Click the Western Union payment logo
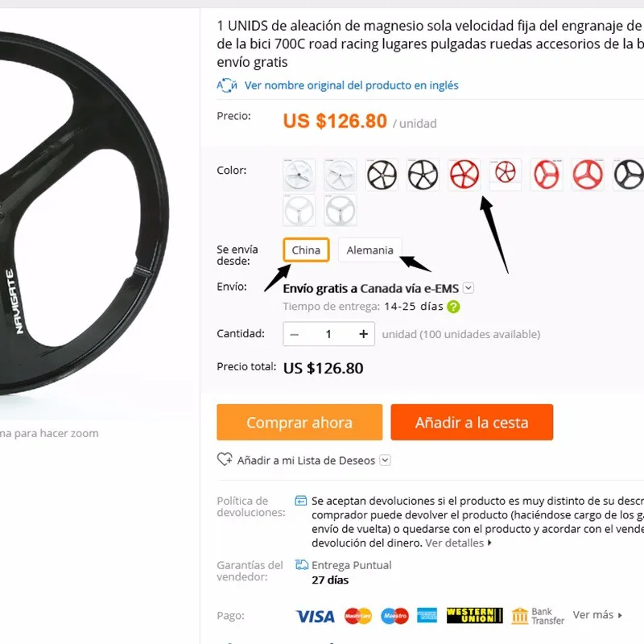The width and height of the screenshot is (644, 644). [x=474, y=615]
